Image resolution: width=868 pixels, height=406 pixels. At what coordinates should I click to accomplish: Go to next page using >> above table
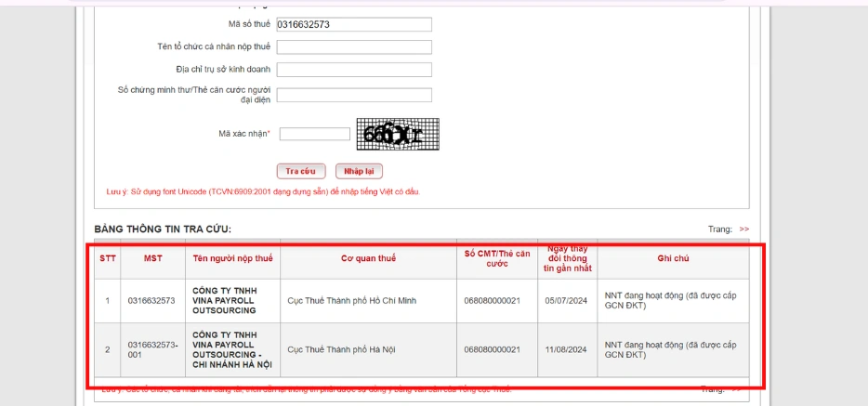744,229
